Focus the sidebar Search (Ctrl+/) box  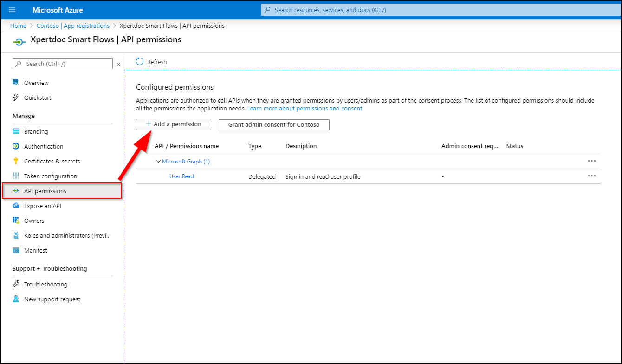click(63, 64)
